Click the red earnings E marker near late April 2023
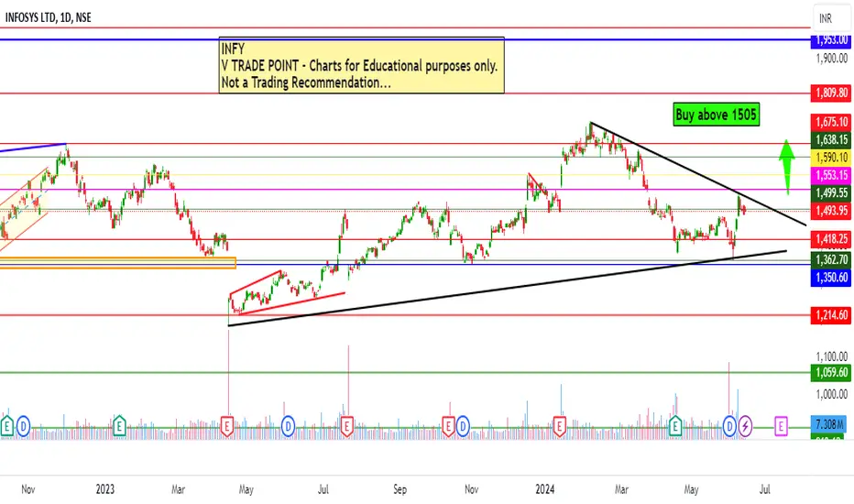The height and width of the screenshot is (504, 854). coord(227,426)
